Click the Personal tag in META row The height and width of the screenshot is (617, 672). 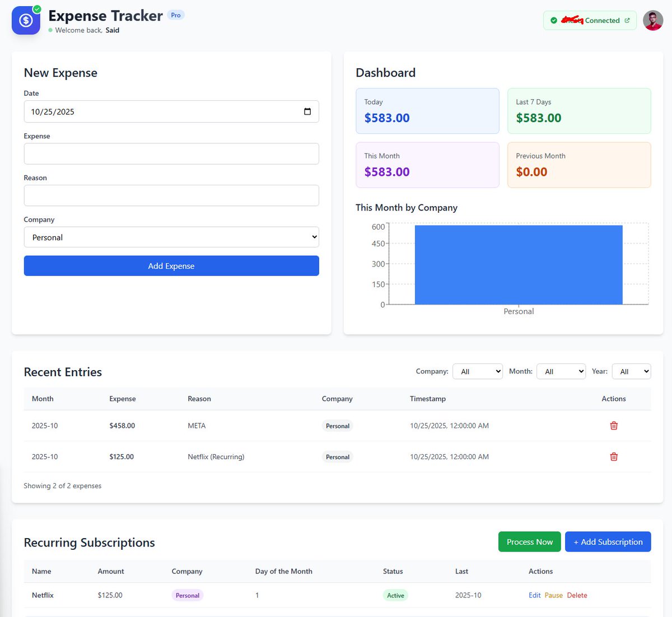pyautogui.click(x=338, y=426)
